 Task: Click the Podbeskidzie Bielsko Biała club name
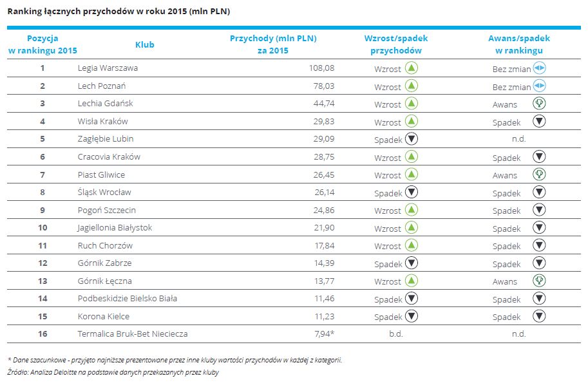point(128,298)
